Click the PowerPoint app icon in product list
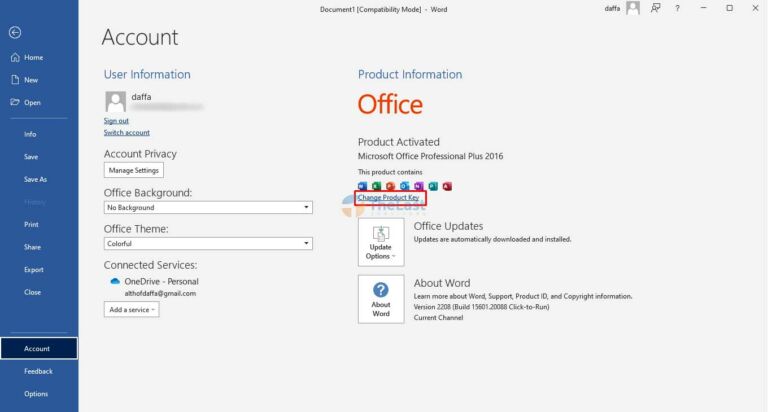The image size is (768, 412). [390, 186]
